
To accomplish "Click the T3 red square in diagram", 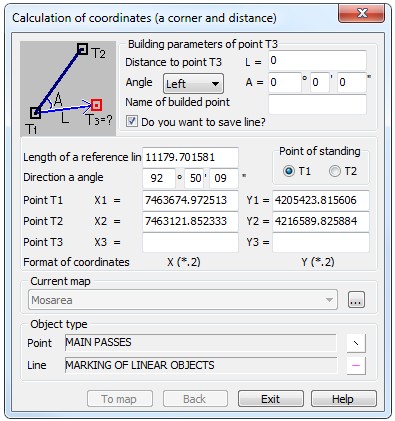I will [96, 105].
